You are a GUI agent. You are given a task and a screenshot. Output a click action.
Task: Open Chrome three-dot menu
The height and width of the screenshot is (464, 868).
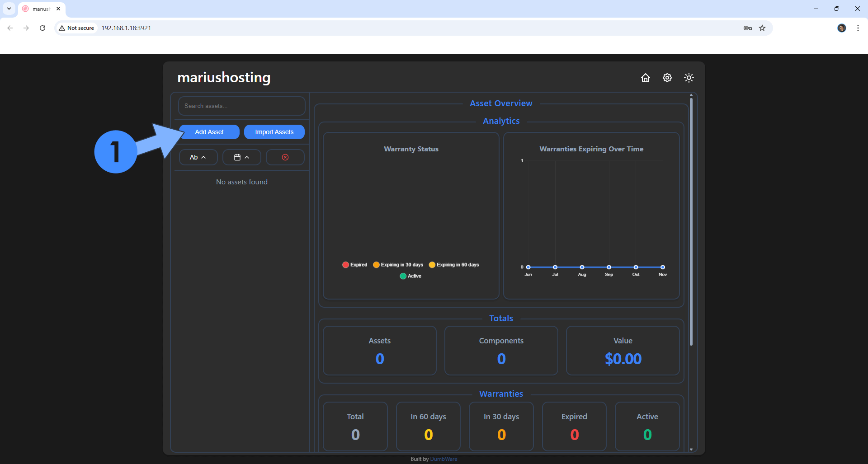point(858,28)
